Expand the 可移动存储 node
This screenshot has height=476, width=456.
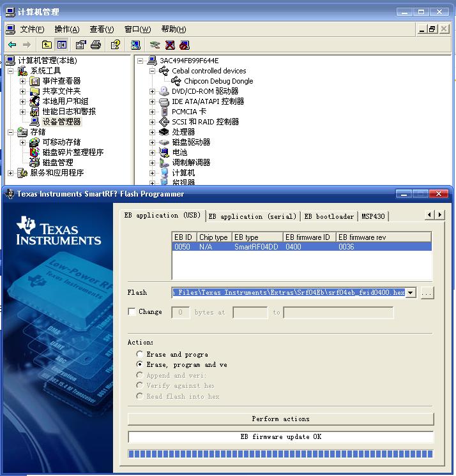[x=22, y=142]
